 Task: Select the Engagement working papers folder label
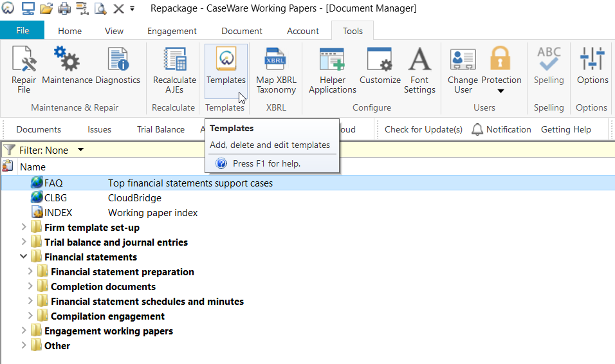pos(109,331)
